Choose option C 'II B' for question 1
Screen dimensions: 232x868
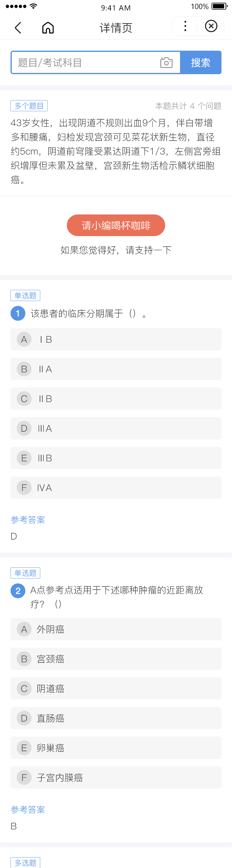(x=116, y=399)
